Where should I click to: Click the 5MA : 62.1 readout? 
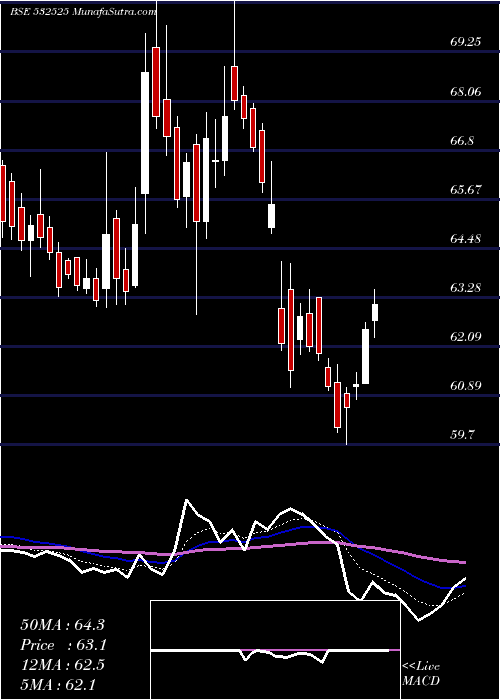58,684
